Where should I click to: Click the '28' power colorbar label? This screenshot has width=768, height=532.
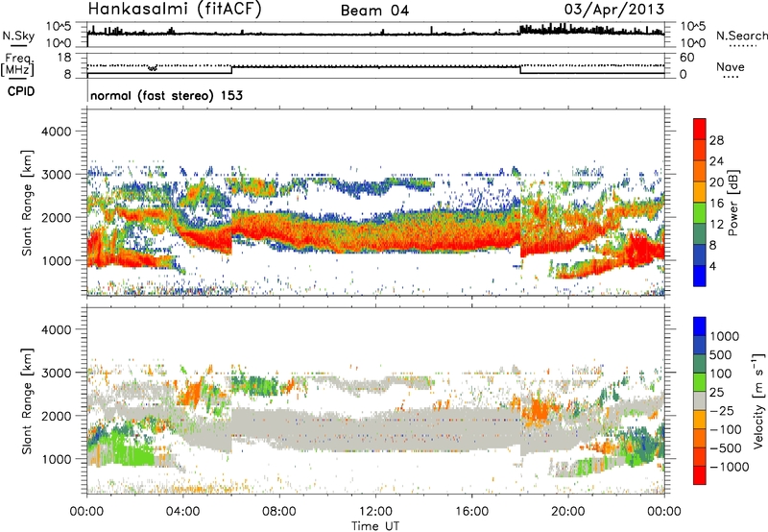click(x=716, y=140)
